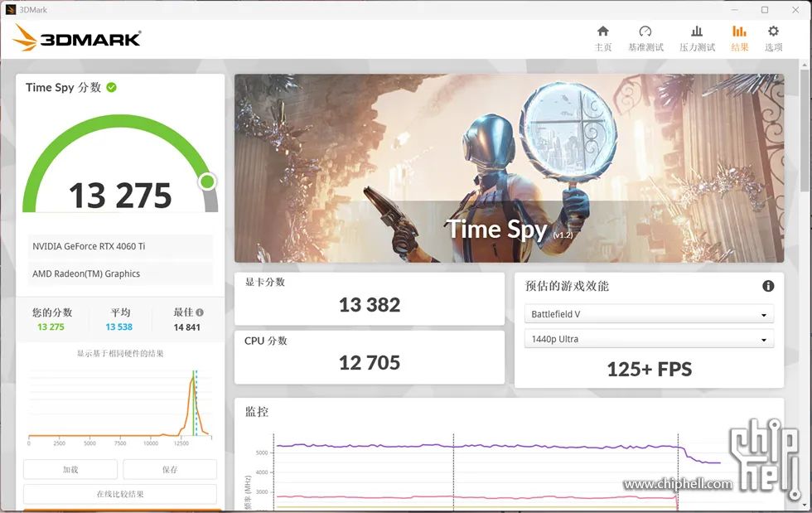This screenshot has height=513, width=812.
Task: Click the scrollbar down arrow
Action: tap(805, 504)
